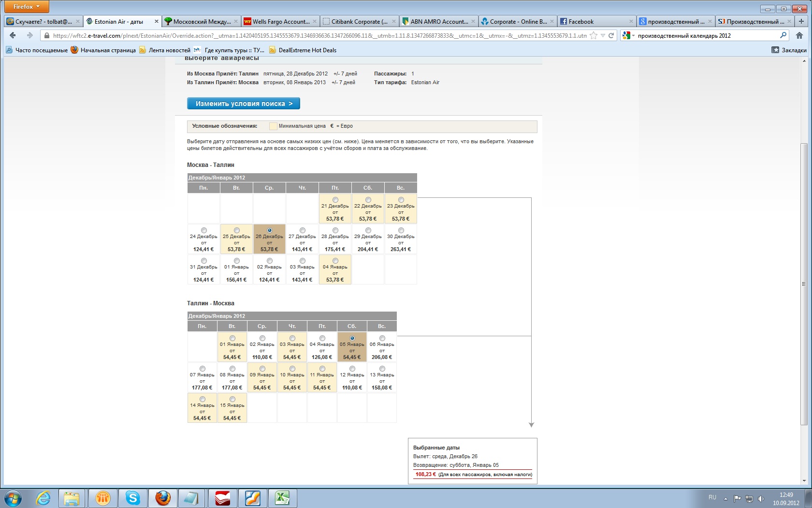Select 15 Январь return radio button
The width and height of the screenshot is (812, 508).
pos(232,399)
